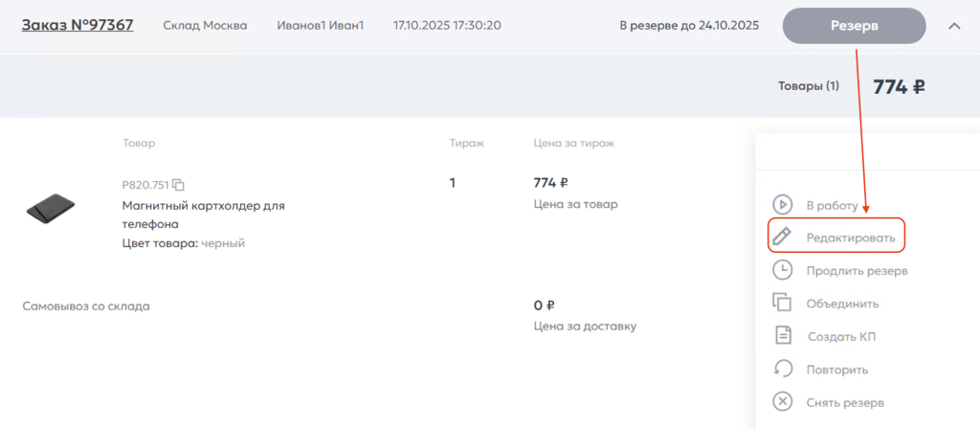Select the Создать КП menu label
This screenshot has height=429, width=980.
tap(841, 336)
